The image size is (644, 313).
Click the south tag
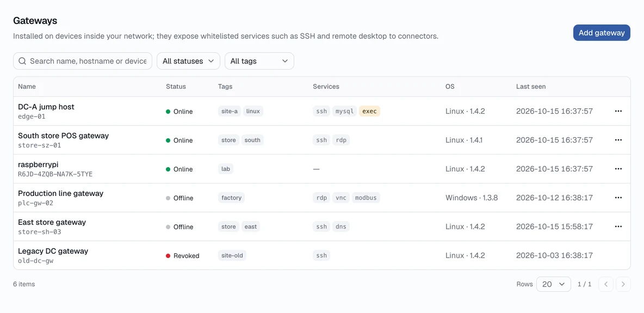pos(252,140)
